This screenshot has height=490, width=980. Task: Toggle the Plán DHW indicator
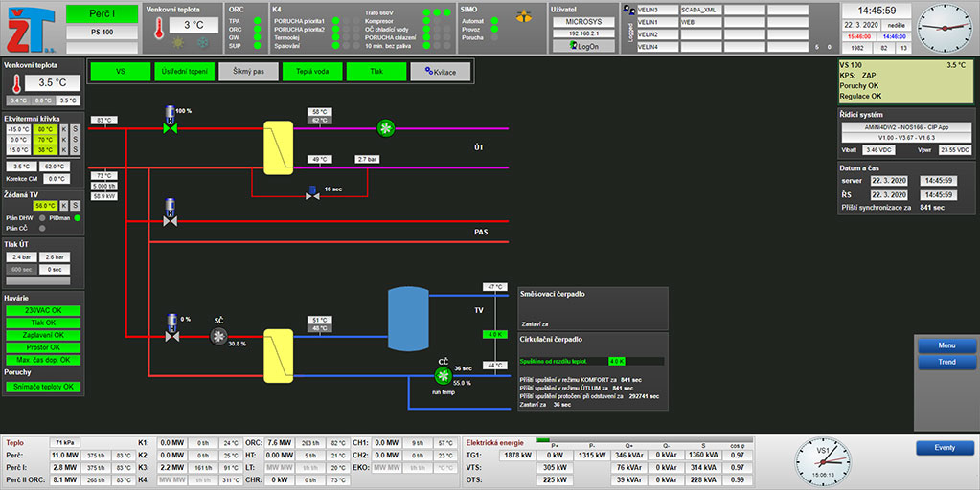41,218
